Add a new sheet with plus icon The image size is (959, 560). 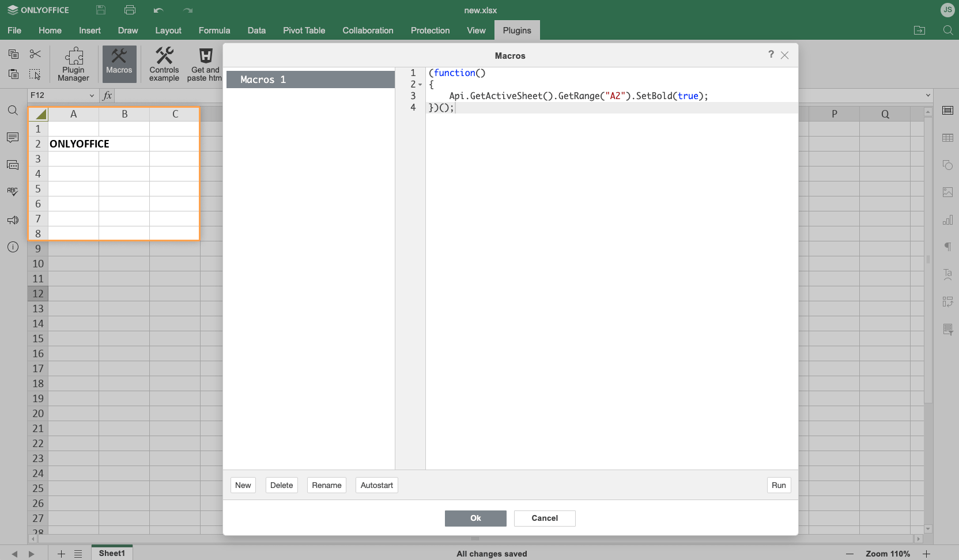pyautogui.click(x=61, y=554)
